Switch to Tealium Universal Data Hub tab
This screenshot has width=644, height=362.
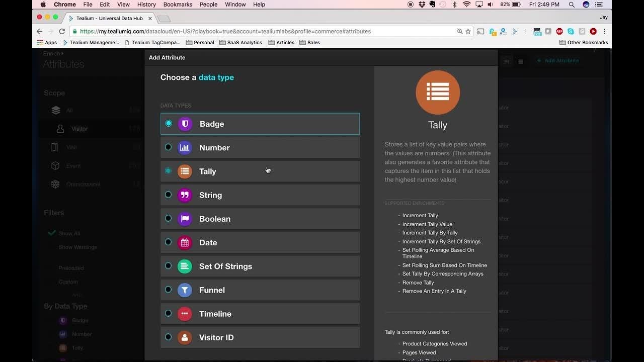(110, 19)
